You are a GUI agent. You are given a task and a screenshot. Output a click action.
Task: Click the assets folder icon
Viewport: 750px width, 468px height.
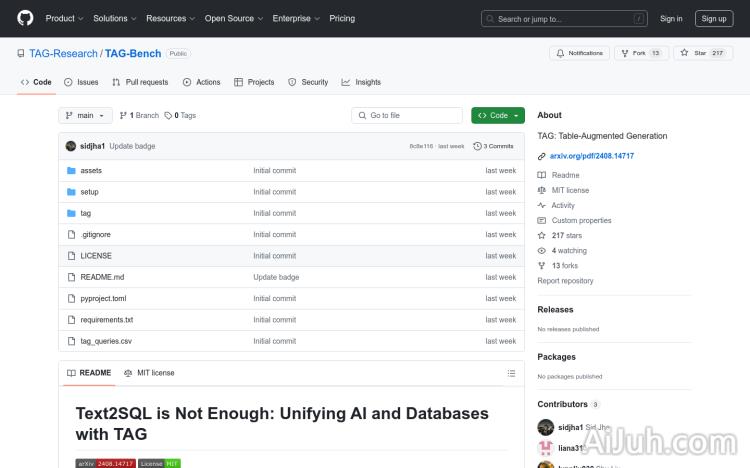[x=71, y=170]
